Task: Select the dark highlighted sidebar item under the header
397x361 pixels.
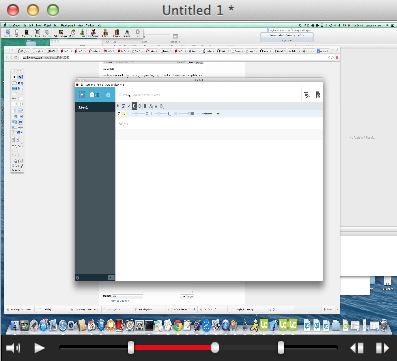Action: [x=95, y=107]
